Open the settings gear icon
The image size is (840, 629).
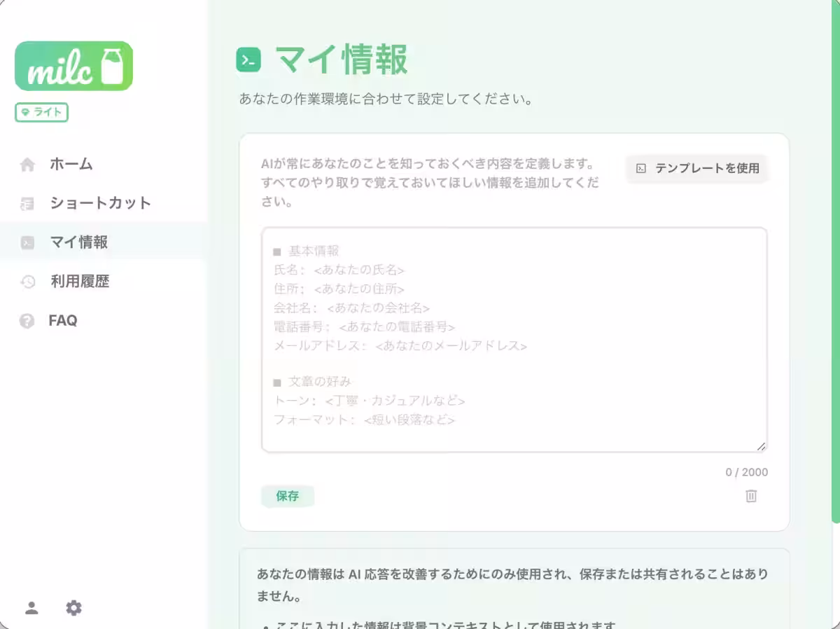pos(73,608)
